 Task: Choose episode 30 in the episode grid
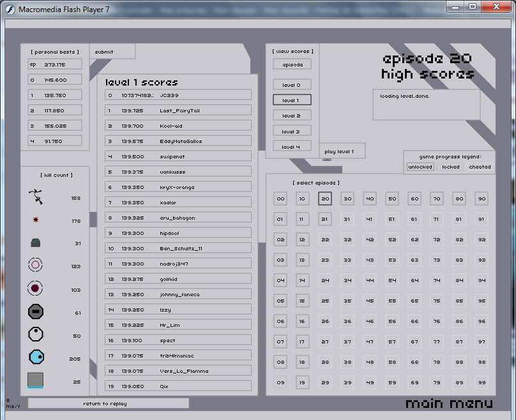click(x=347, y=199)
